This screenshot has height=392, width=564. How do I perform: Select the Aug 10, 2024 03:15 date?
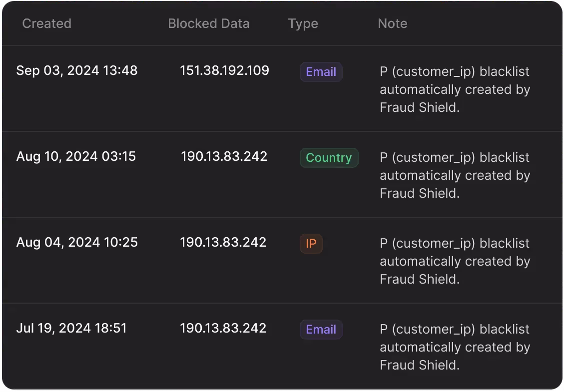tap(76, 156)
